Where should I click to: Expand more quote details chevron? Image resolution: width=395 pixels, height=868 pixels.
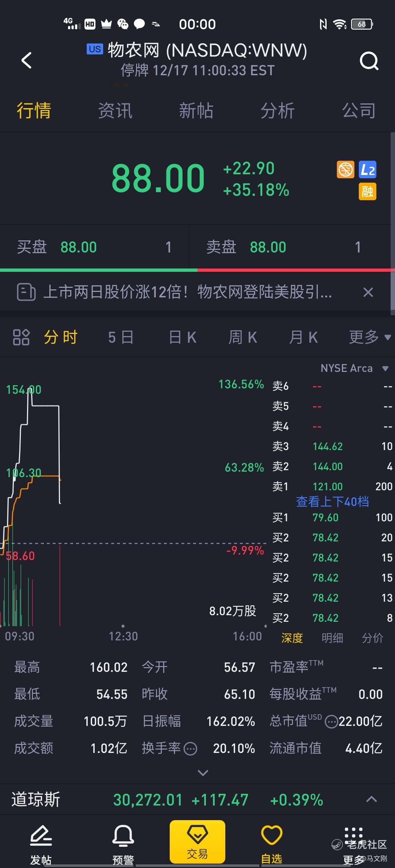click(203, 773)
